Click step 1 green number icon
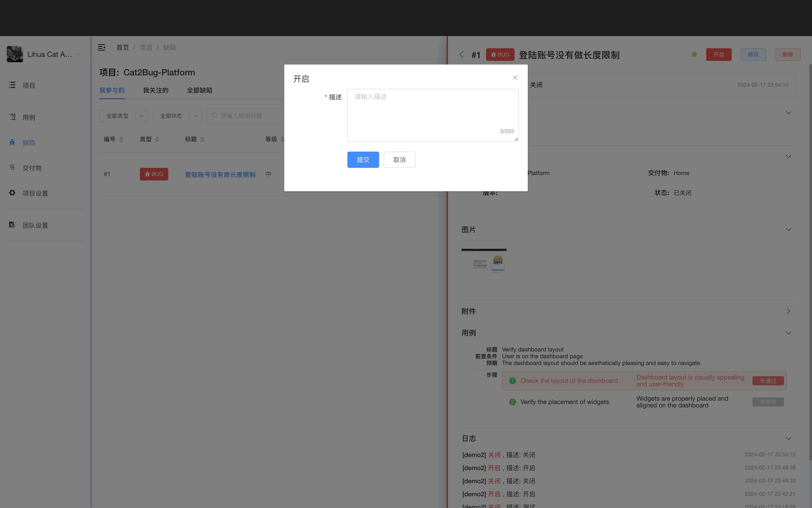The image size is (812, 508). pyautogui.click(x=512, y=381)
